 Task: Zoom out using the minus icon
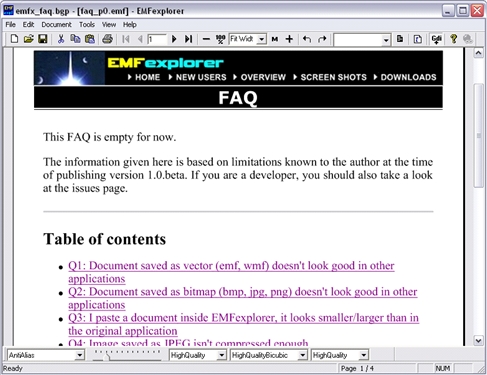[x=206, y=39]
